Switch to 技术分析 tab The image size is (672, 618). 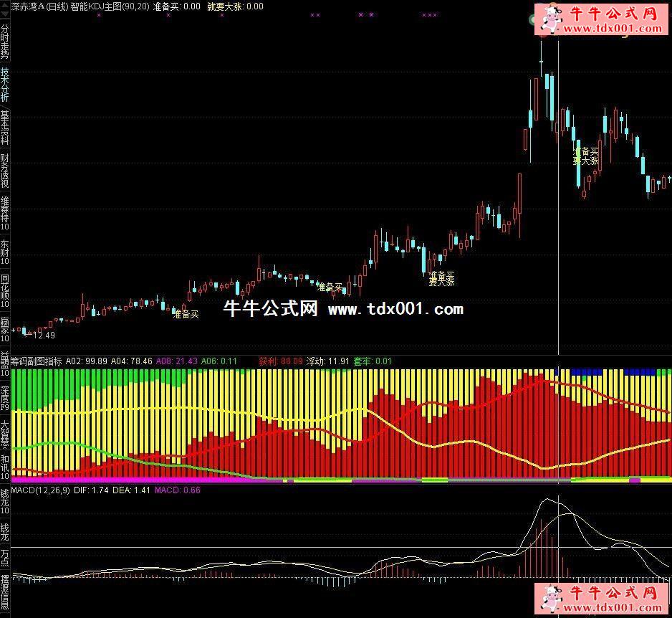pos(5,83)
